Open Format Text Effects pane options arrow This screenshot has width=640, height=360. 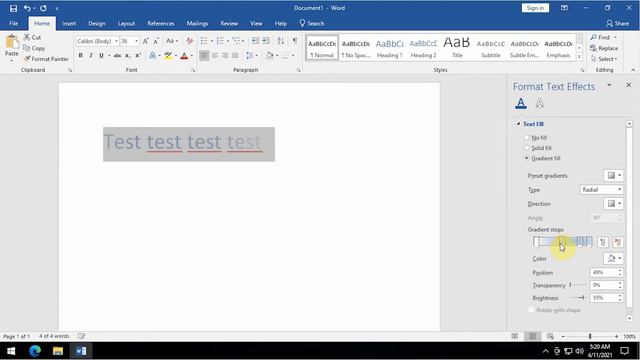pyautogui.click(x=609, y=85)
